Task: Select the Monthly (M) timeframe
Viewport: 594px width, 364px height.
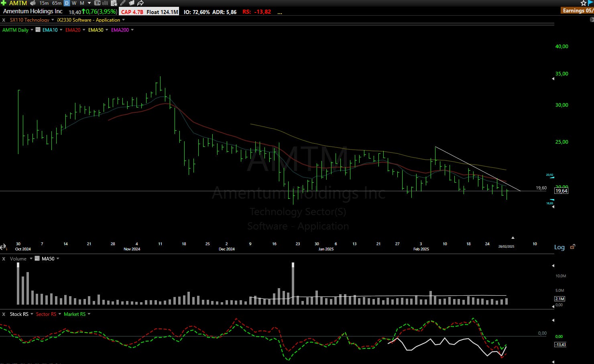Action: point(82,3)
